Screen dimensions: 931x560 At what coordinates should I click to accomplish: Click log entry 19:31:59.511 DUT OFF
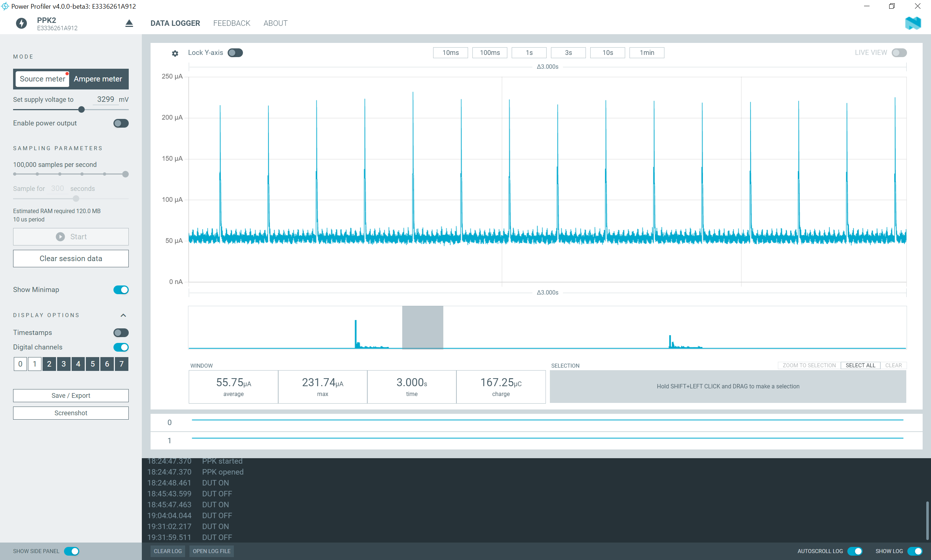[189, 537]
